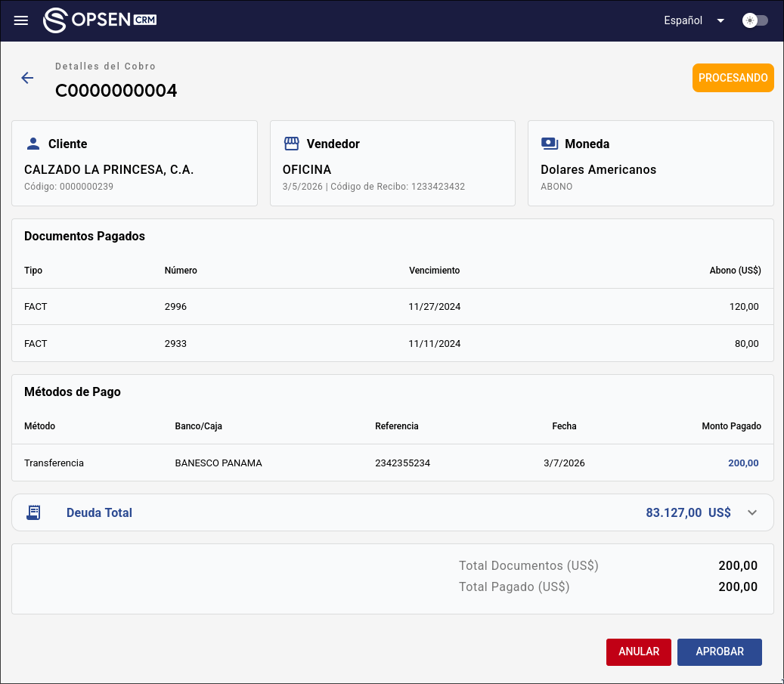Click the Cliente person icon
This screenshot has width=784, height=684.
click(x=33, y=144)
